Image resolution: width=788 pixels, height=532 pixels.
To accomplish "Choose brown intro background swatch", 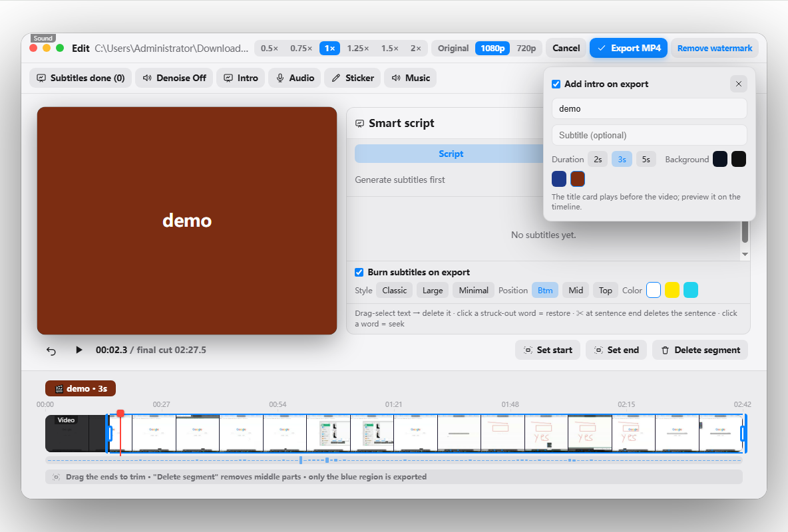I will pos(578,178).
